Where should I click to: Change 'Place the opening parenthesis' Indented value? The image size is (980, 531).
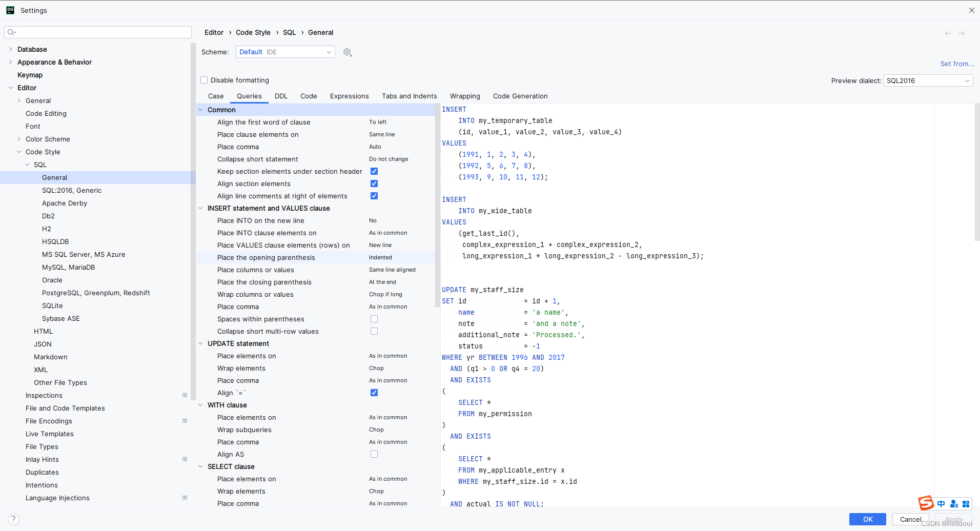[380, 257]
